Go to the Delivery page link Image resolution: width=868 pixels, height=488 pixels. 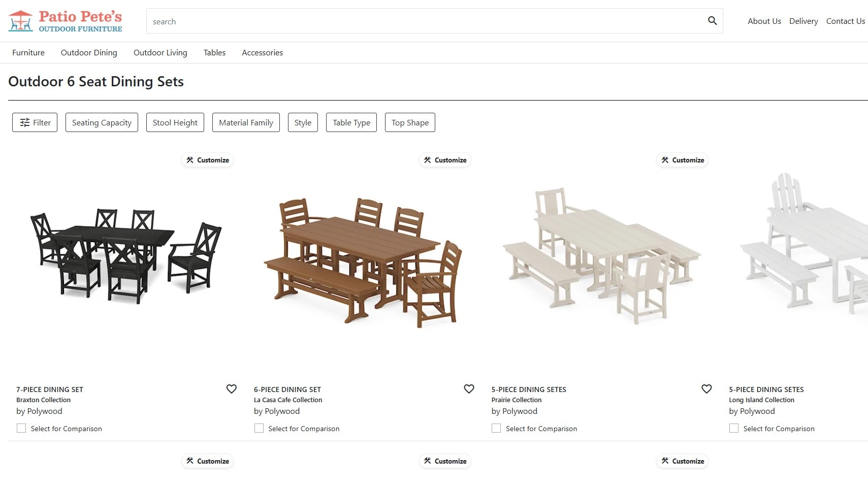click(x=803, y=21)
